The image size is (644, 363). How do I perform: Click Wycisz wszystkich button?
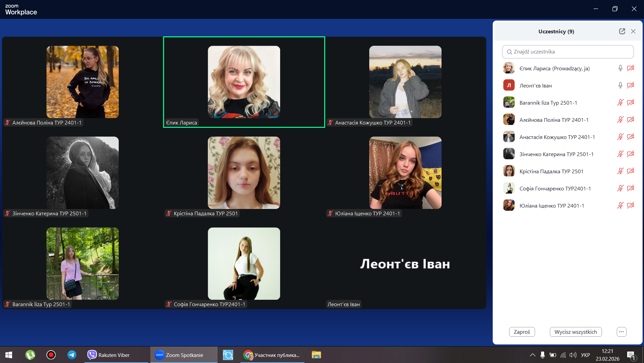[575, 332]
